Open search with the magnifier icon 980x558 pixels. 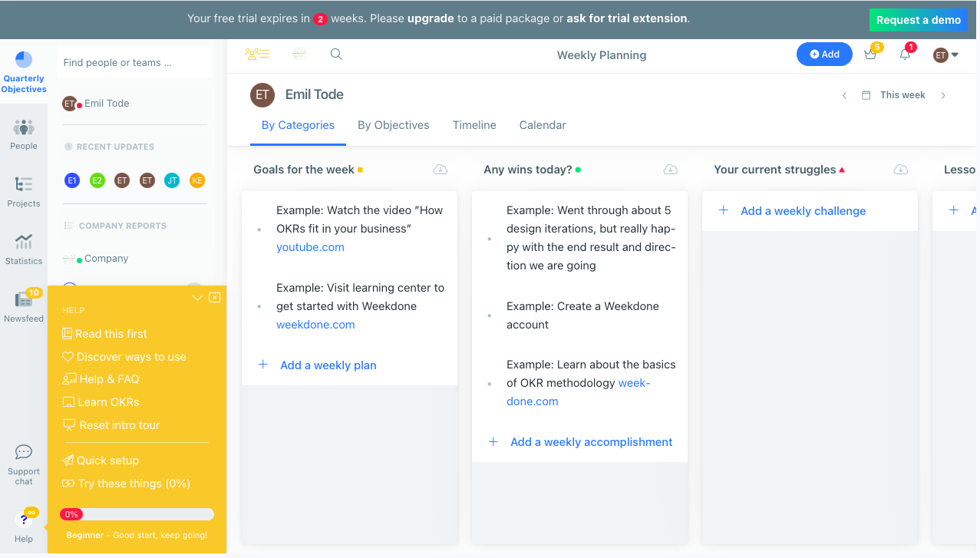point(336,54)
